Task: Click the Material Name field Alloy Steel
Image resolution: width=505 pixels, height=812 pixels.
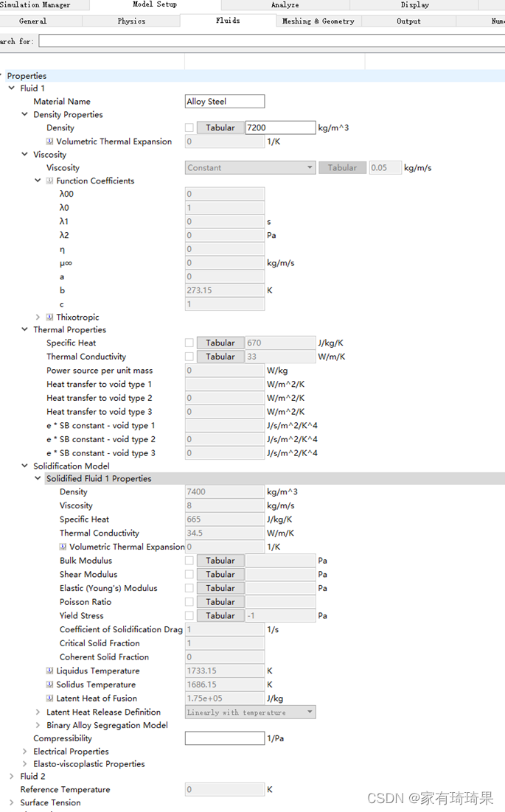Action: pyautogui.click(x=225, y=102)
